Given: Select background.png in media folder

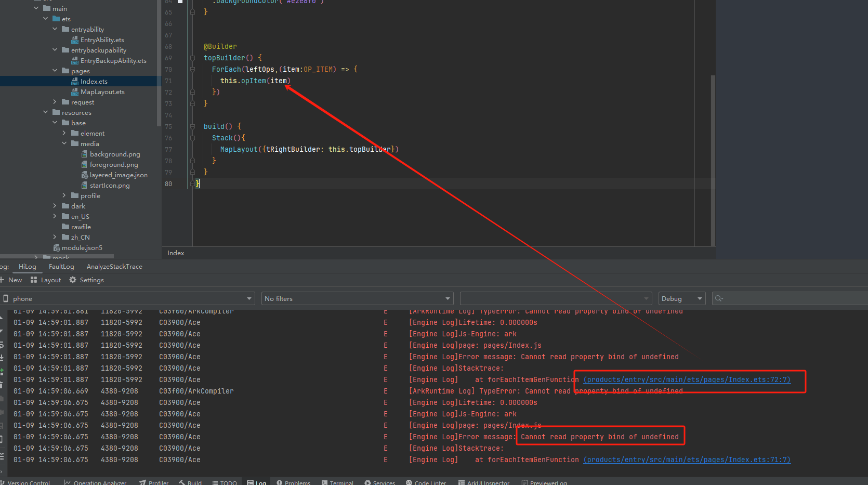Looking at the screenshot, I should pos(110,154).
